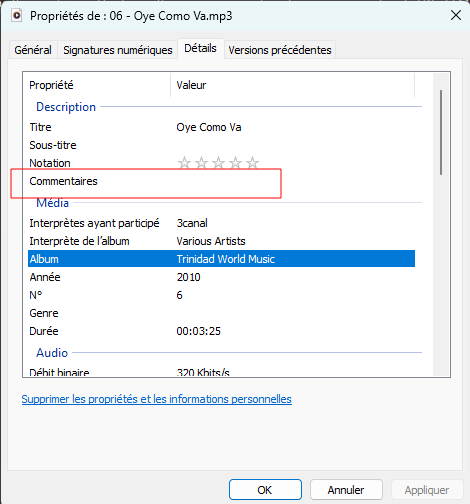This screenshot has height=504, width=470.
Task: Open the Versions précédentes tab
Action: [280, 50]
